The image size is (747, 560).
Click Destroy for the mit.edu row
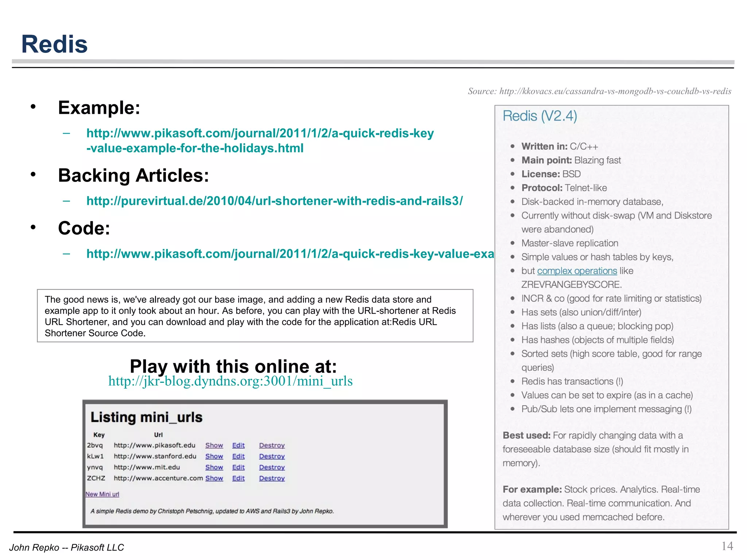coord(272,467)
